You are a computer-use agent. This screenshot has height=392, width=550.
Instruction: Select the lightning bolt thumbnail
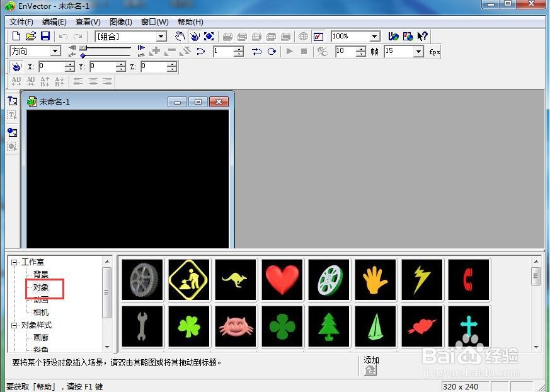(422, 280)
